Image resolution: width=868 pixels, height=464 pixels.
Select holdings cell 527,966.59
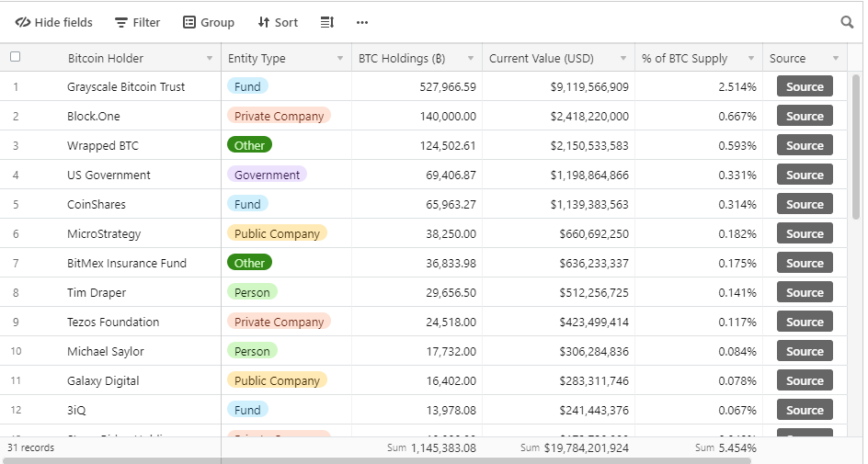point(417,86)
